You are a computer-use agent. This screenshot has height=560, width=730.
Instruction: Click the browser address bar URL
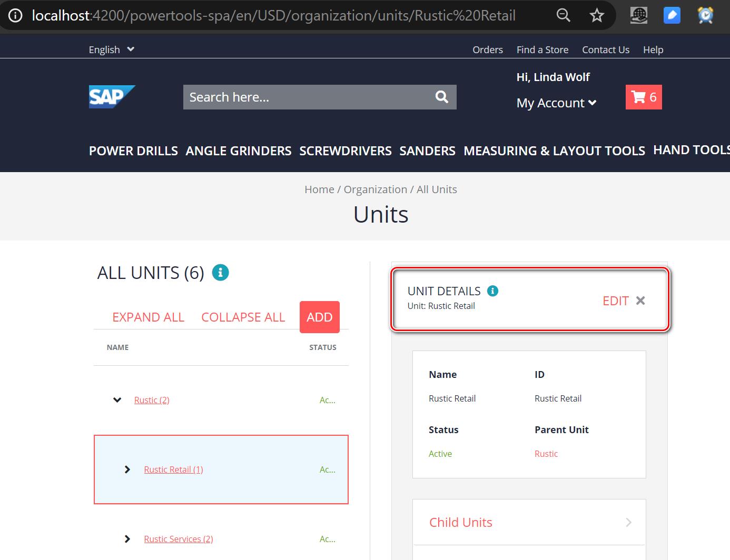pos(274,16)
